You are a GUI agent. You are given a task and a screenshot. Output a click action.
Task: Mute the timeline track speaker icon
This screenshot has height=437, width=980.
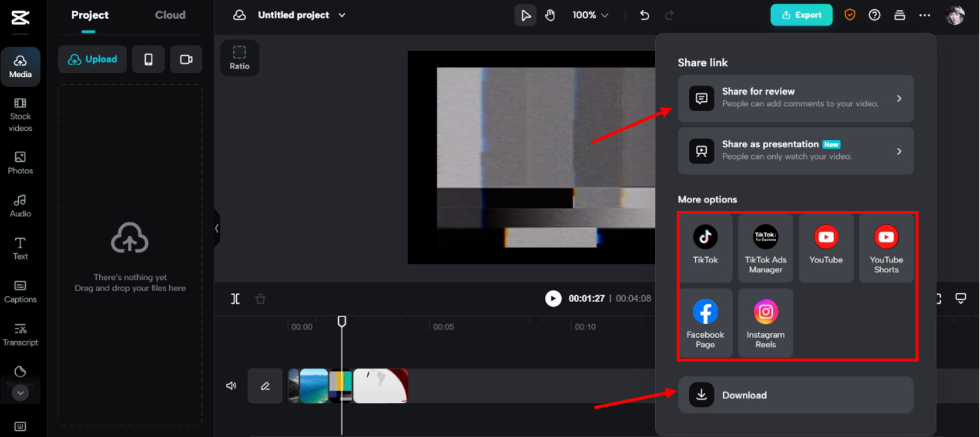tap(231, 386)
